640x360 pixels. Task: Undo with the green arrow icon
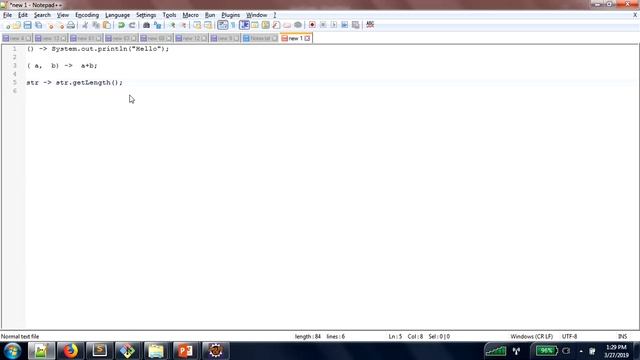(121, 25)
